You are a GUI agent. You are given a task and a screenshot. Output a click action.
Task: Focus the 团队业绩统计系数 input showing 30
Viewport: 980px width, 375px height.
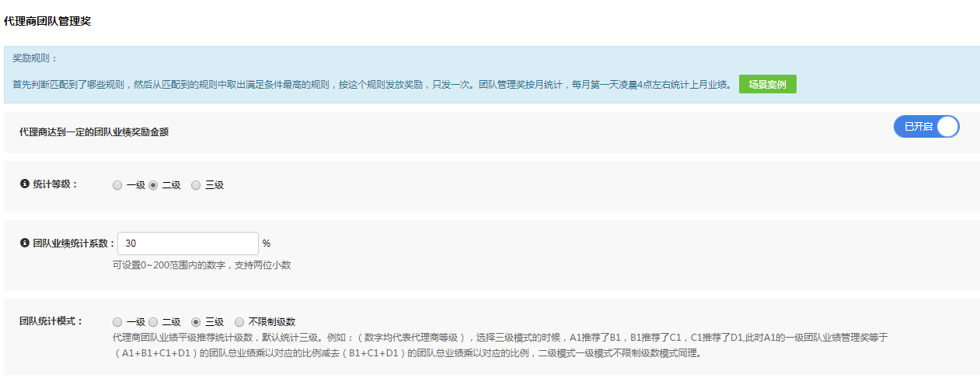coord(187,244)
